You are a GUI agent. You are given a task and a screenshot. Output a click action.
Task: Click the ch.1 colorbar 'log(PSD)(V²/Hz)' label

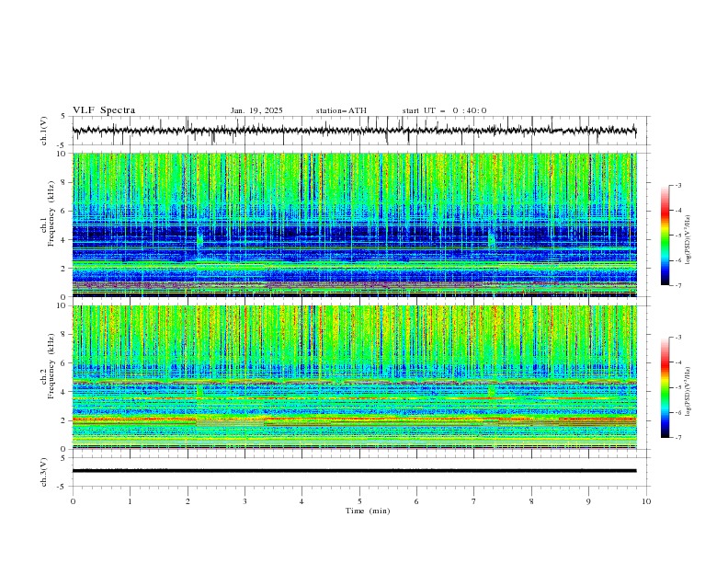tap(688, 240)
